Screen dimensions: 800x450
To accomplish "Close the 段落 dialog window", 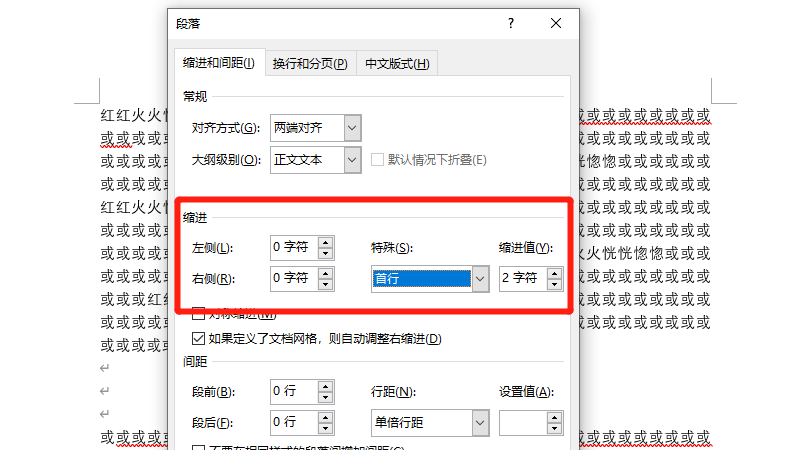I will tap(556, 22).
